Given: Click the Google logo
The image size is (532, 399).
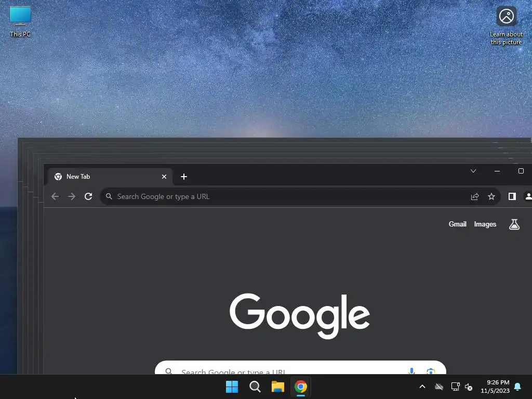Looking at the screenshot, I should coord(300,315).
